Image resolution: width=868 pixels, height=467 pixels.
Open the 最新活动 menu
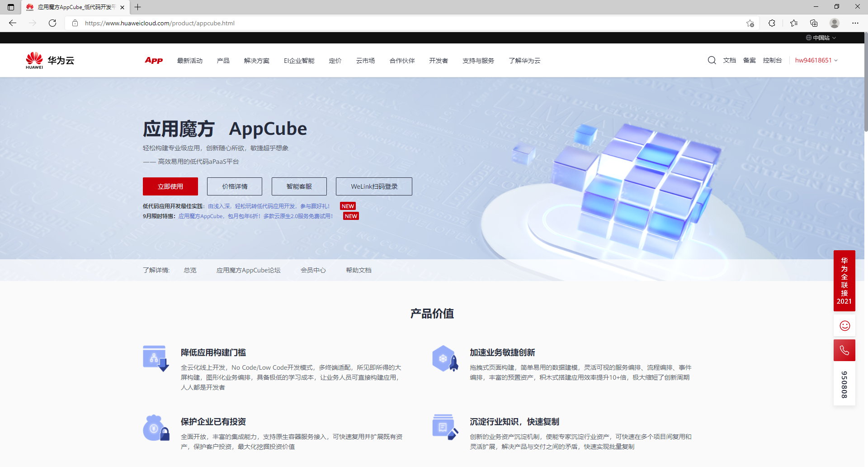(x=190, y=61)
